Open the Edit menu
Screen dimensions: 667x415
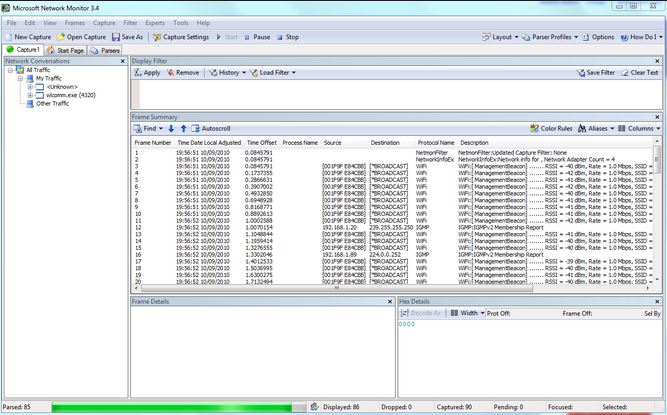pyautogui.click(x=30, y=23)
